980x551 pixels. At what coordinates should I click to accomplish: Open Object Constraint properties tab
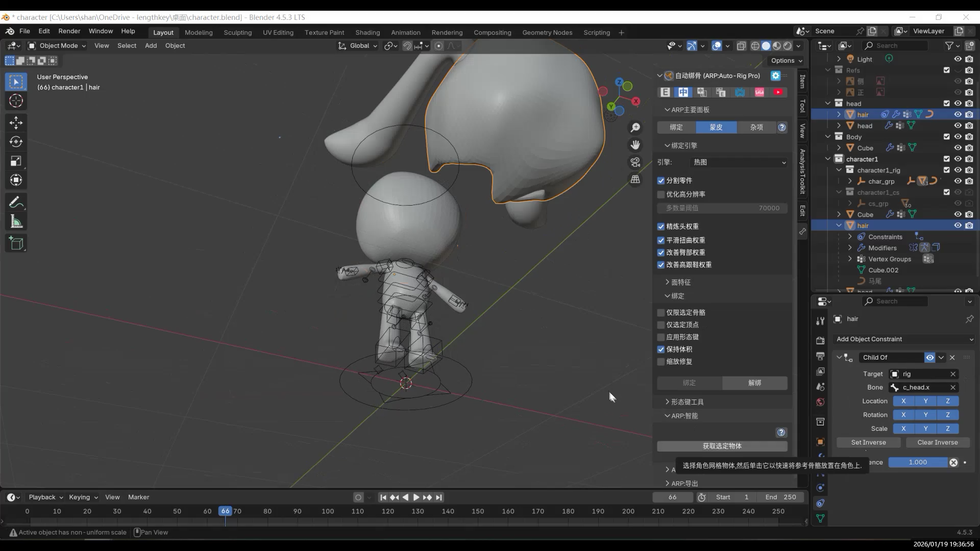820,503
